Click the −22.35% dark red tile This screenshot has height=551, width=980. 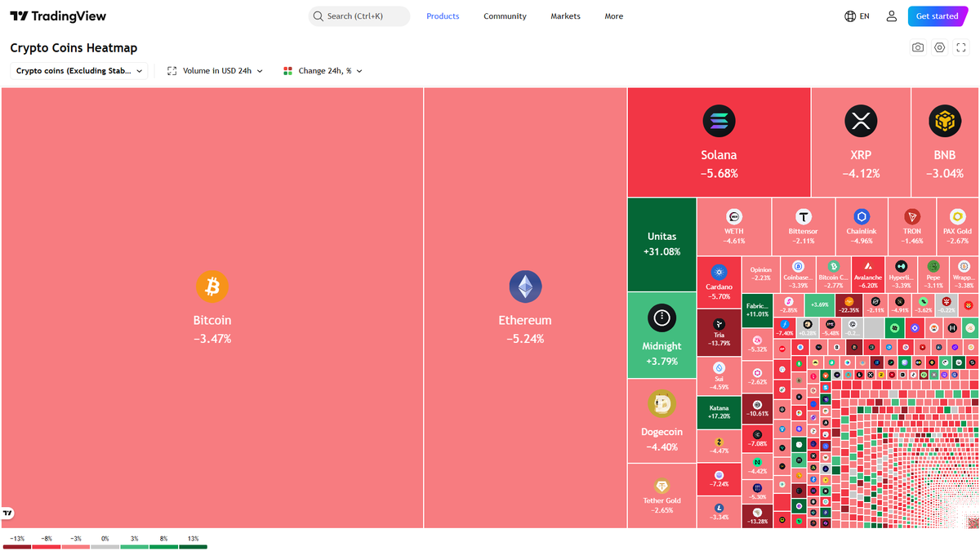[x=850, y=305]
